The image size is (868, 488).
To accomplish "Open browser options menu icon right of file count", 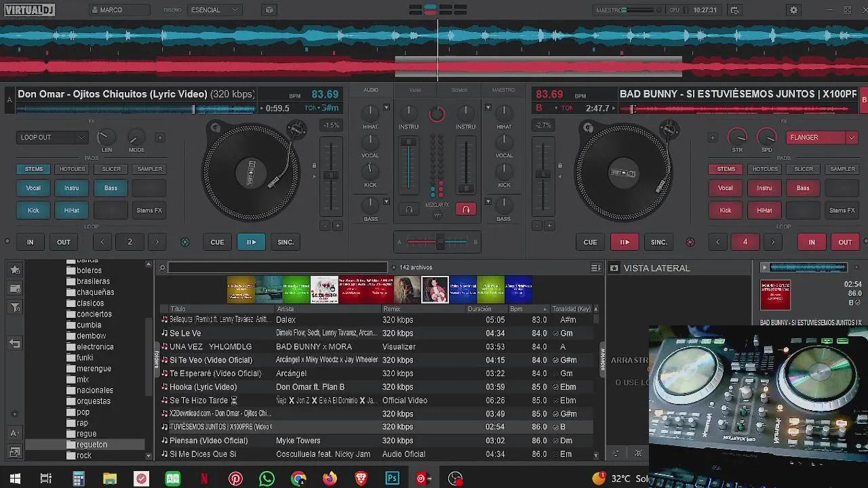I will 595,268.
